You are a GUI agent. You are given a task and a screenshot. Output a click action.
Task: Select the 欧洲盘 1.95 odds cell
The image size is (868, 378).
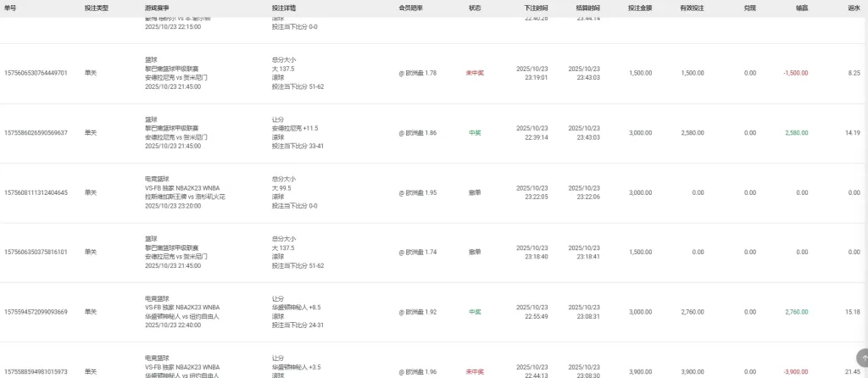tap(418, 193)
